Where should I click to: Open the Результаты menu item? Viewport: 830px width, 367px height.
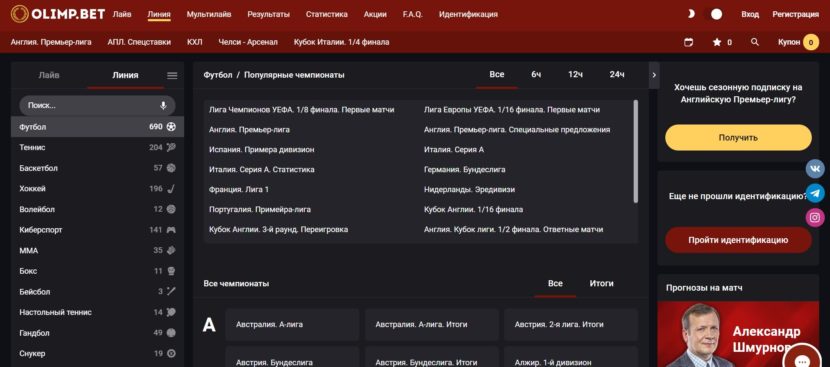coord(268,14)
